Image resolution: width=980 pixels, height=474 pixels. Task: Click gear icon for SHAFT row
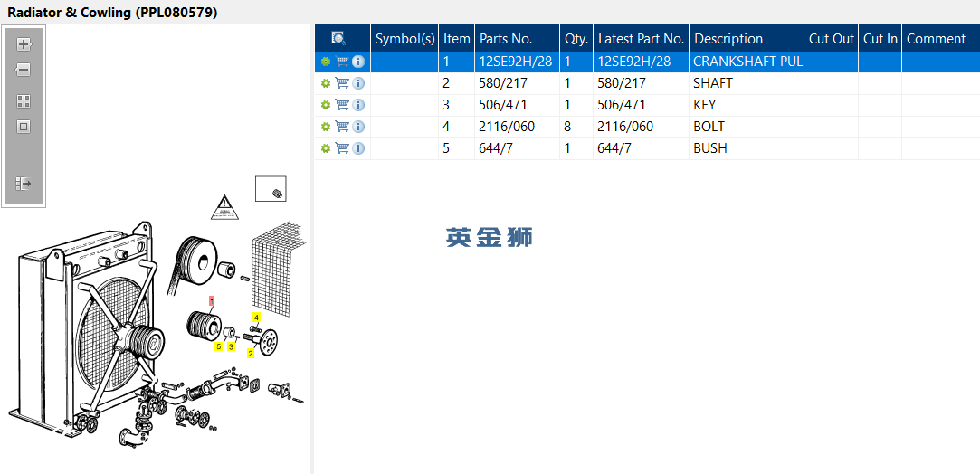325,83
